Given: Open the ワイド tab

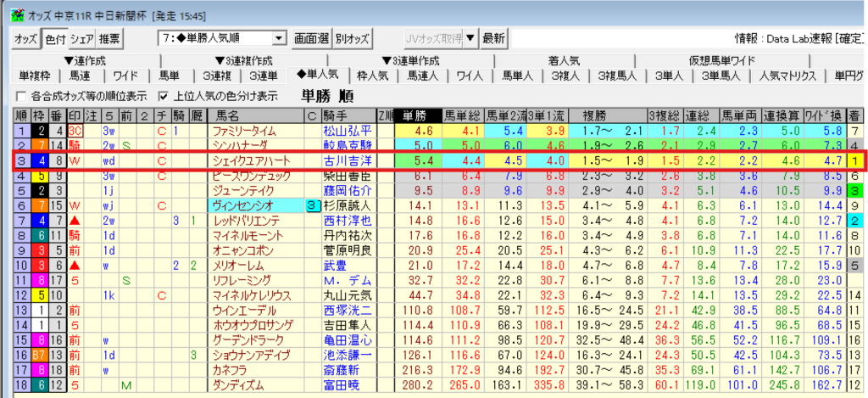Looking at the screenshot, I should tap(125, 76).
